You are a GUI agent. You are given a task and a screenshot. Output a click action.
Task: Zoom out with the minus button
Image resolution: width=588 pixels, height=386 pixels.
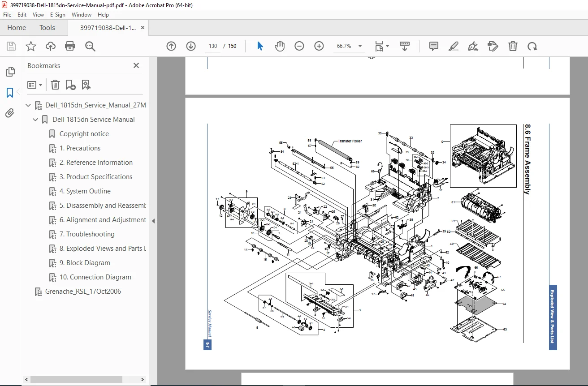point(299,46)
